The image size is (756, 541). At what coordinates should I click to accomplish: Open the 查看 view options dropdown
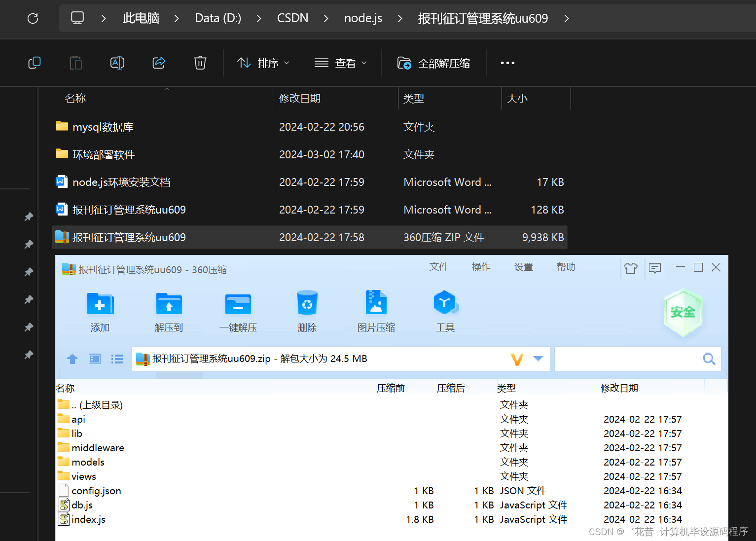341,63
